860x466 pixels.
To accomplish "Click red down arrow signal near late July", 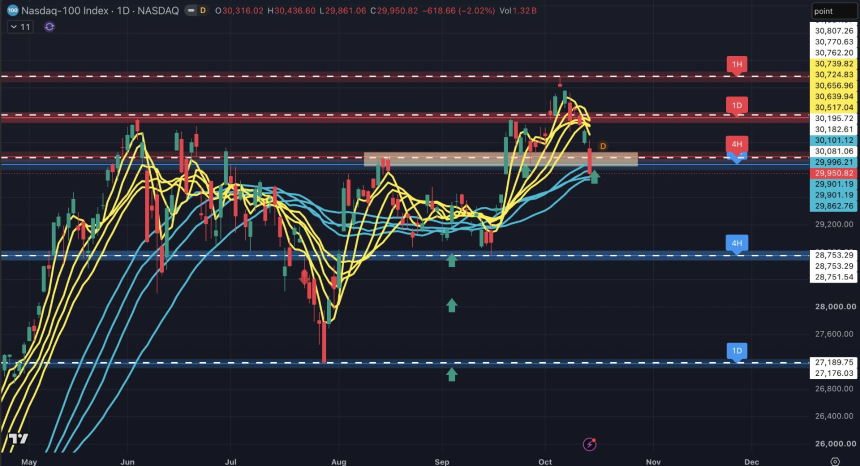I will (304, 277).
